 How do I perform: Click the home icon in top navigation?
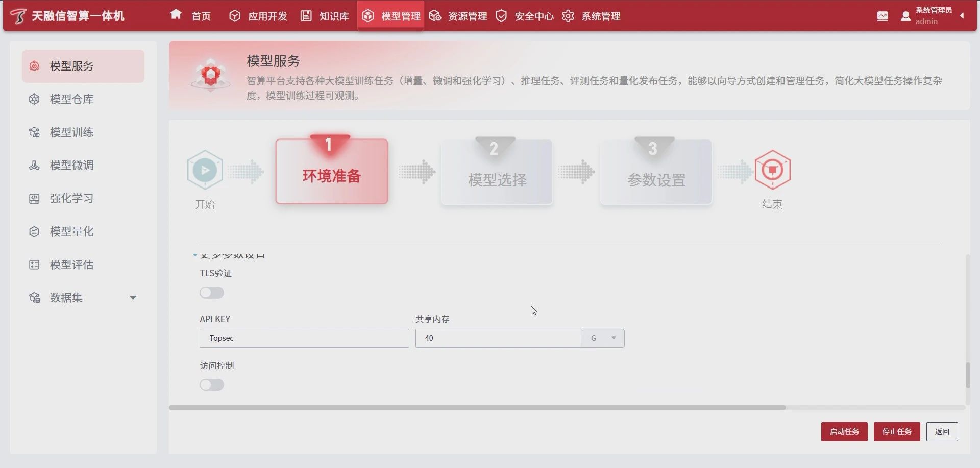click(x=176, y=15)
